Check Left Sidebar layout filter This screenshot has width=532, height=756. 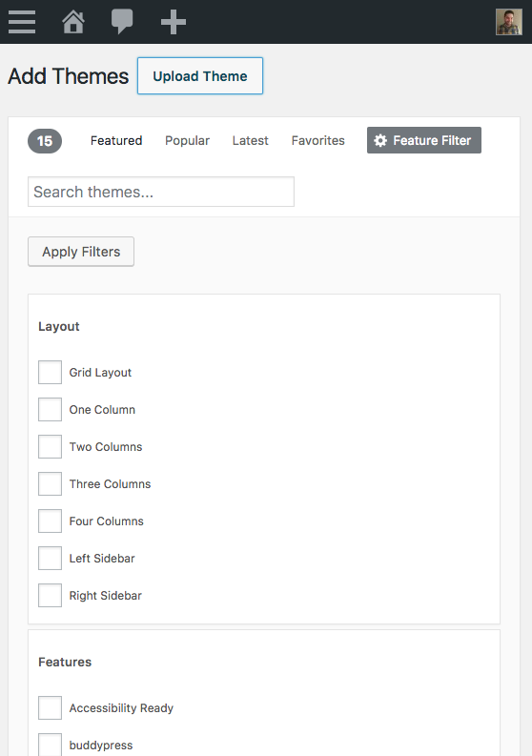(51, 558)
